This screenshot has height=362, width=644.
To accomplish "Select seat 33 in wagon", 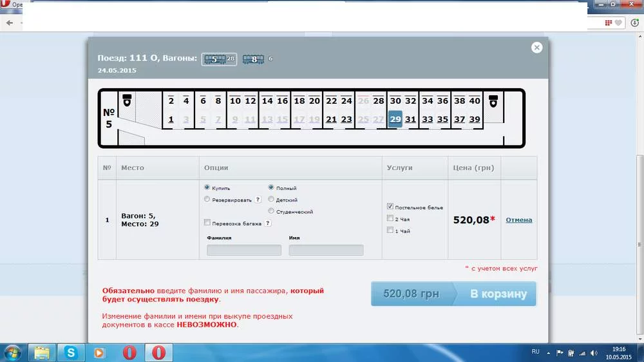I will coord(427,120).
